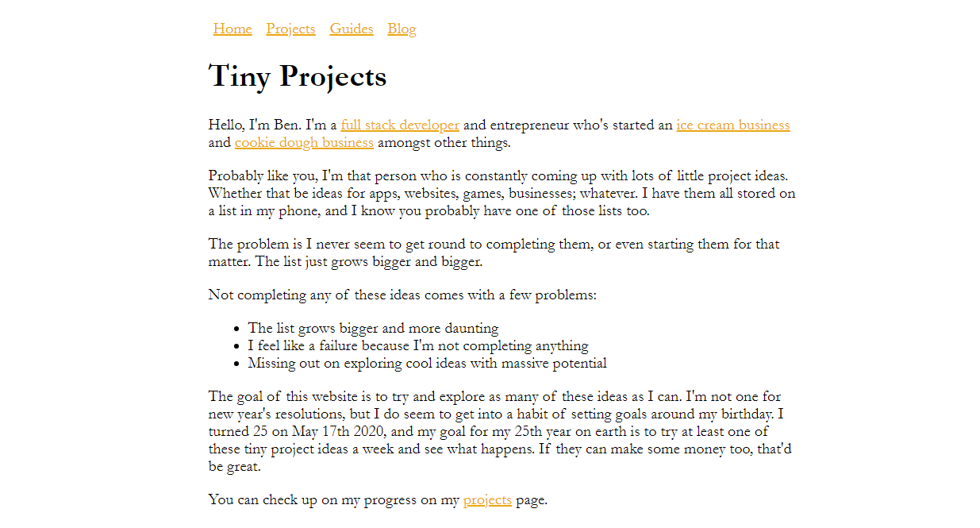The image size is (980, 528).
Task: Visit the Blog navigation link
Action: (402, 29)
